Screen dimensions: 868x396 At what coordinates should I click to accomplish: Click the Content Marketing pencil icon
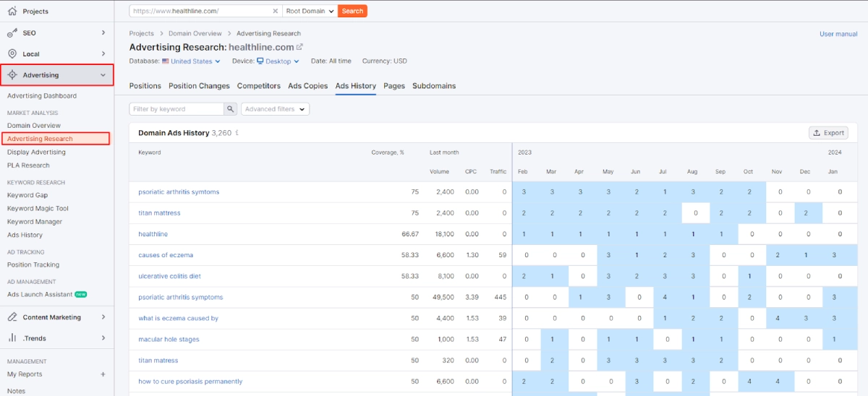click(12, 317)
